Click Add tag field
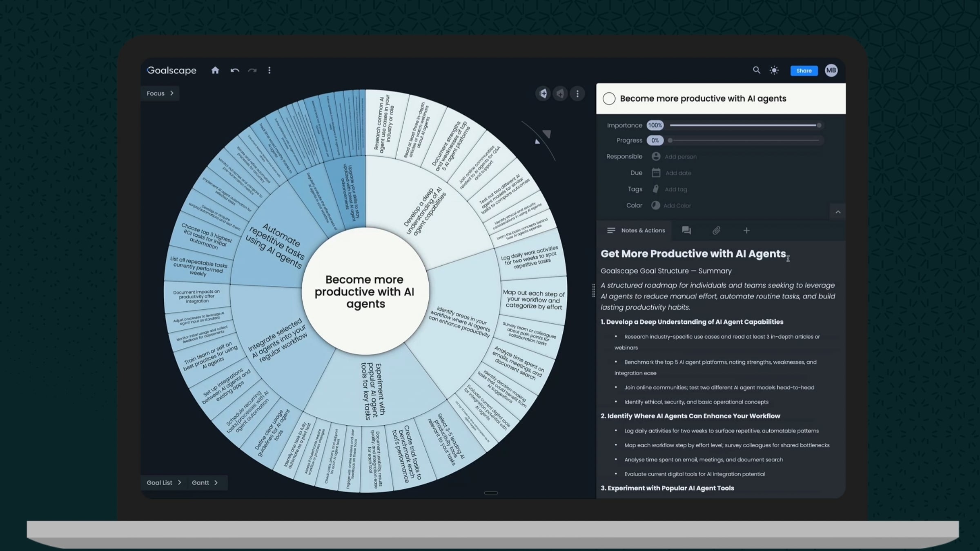Image resolution: width=980 pixels, height=551 pixels. click(x=676, y=189)
